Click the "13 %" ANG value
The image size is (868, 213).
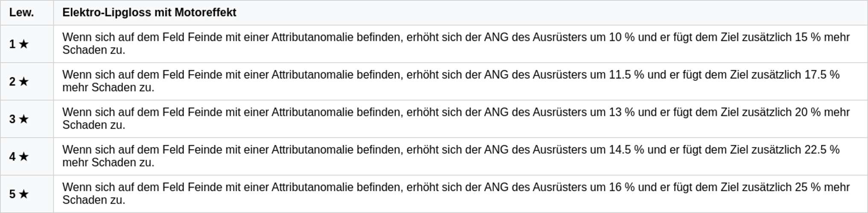click(622, 112)
